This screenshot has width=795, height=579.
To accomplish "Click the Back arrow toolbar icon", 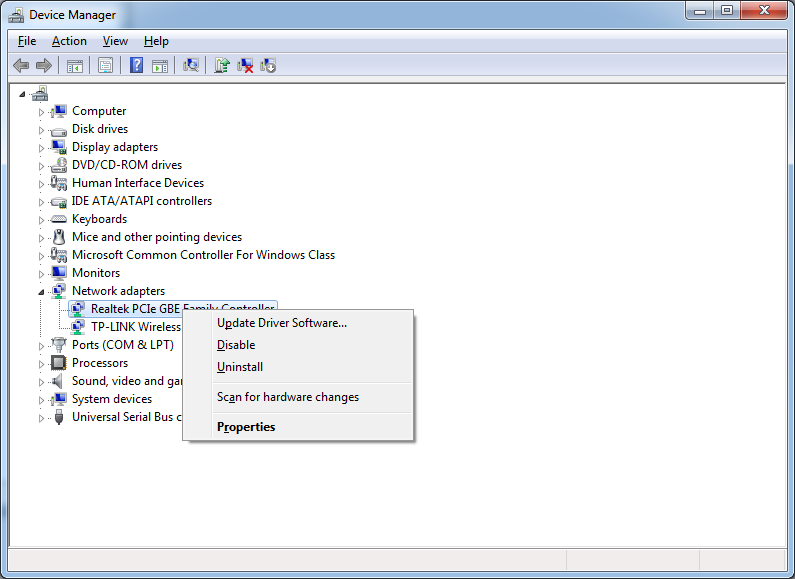I will 21,65.
